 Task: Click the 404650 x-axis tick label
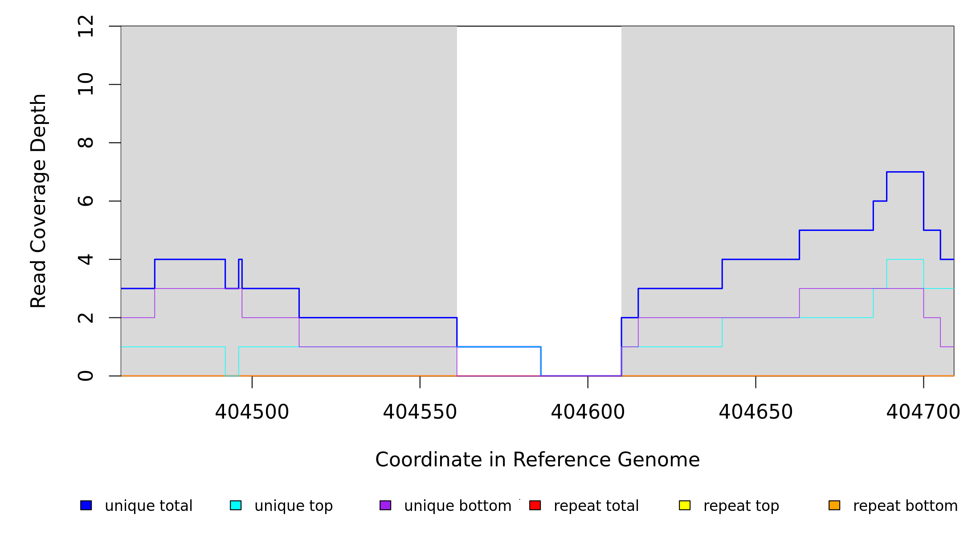click(x=756, y=412)
